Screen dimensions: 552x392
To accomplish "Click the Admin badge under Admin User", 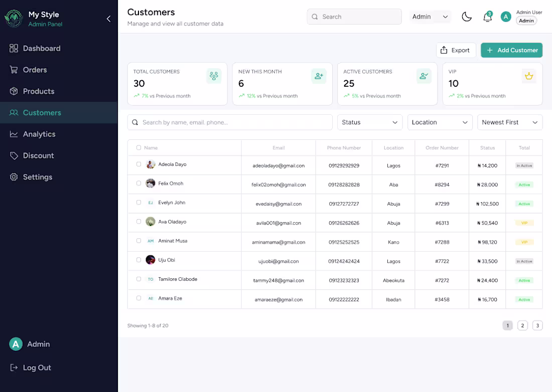I will [x=526, y=21].
